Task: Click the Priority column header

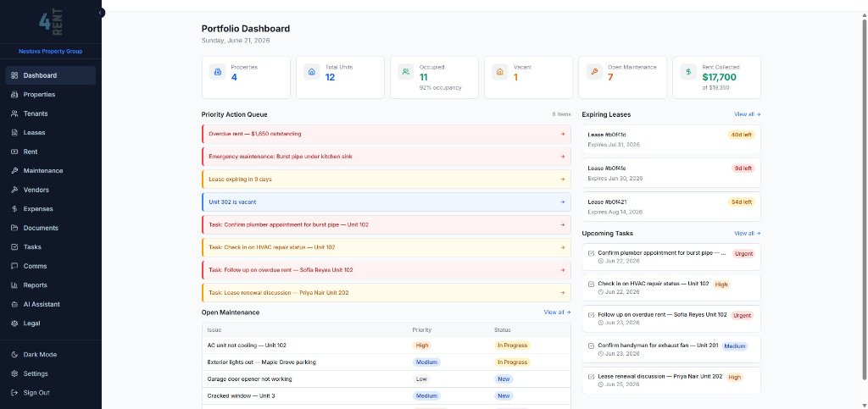Action: 421,330
